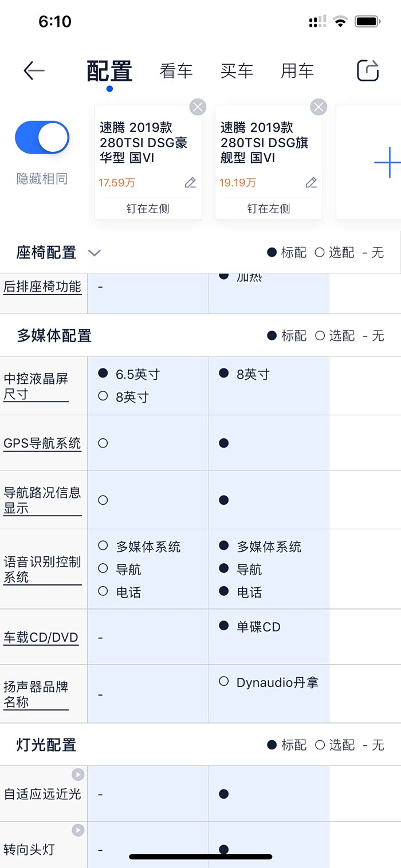Image resolution: width=401 pixels, height=868 pixels.
Task: Open the 用车 tab
Action: 297,71
